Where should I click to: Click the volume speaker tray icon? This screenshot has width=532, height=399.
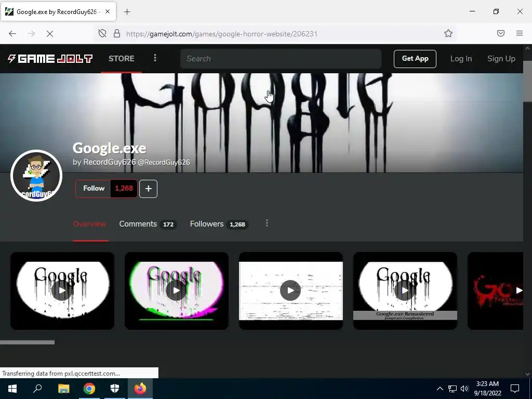[x=464, y=389]
